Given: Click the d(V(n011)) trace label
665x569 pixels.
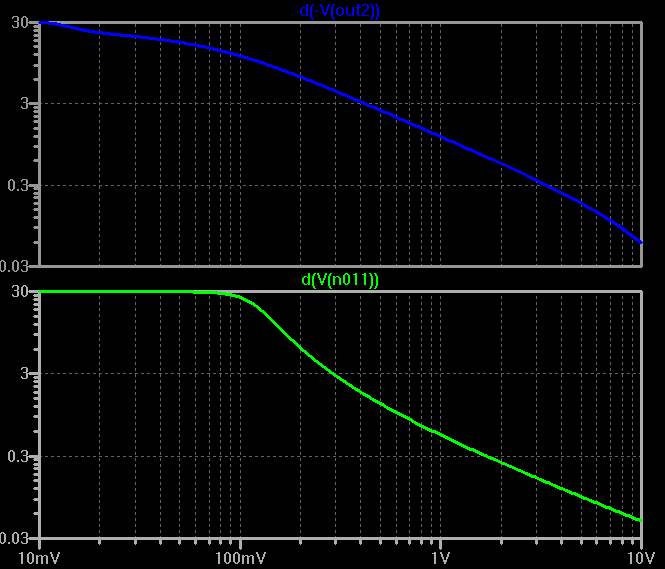Looking at the screenshot, I should click(340, 280).
